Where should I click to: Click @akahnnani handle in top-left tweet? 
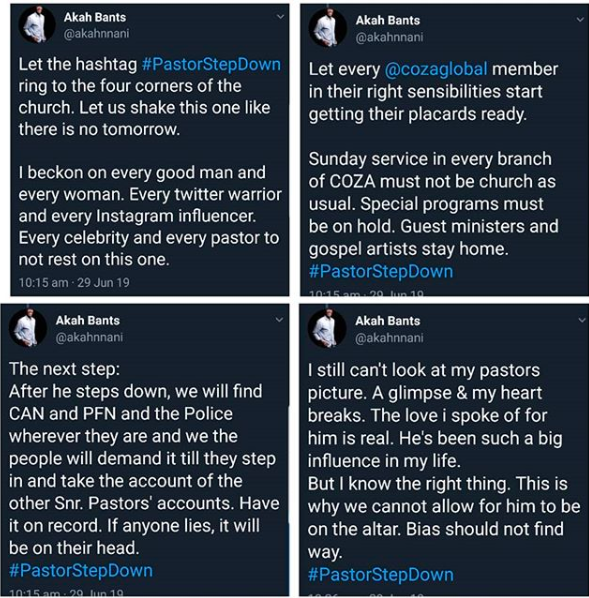pos(97,34)
